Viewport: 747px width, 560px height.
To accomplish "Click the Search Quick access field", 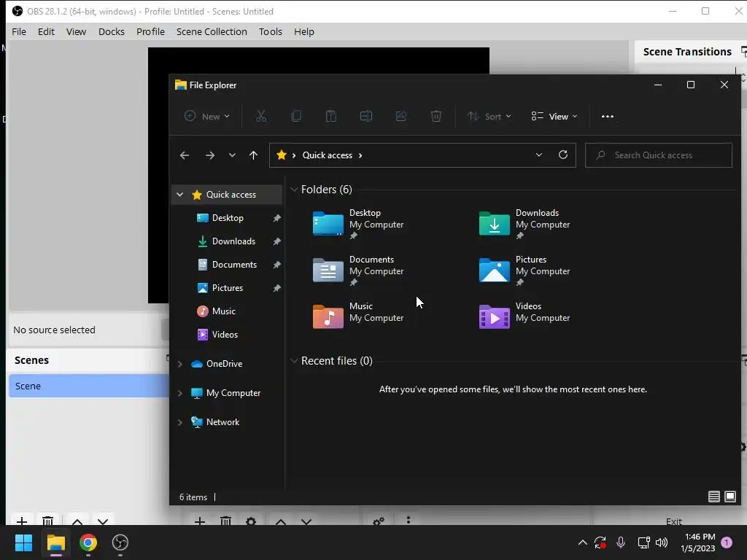I will click(x=659, y=155).
